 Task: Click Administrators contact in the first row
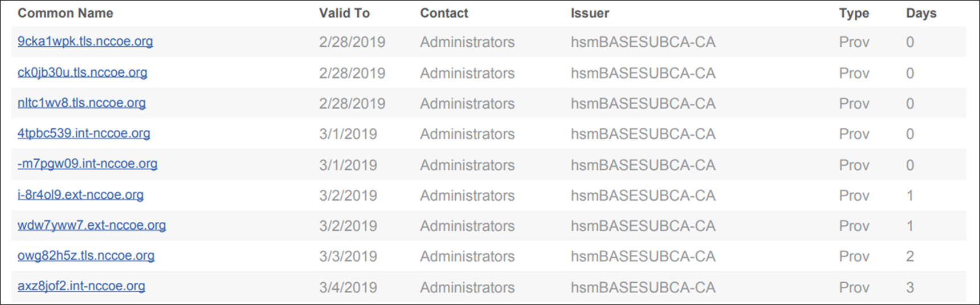coord(467,42)
